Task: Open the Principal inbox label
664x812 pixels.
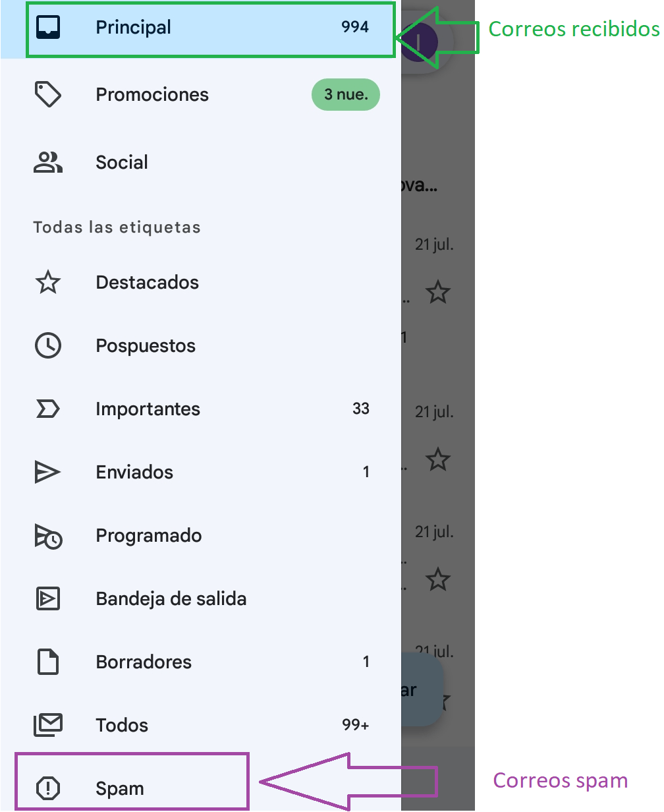Action: point(134,28)
